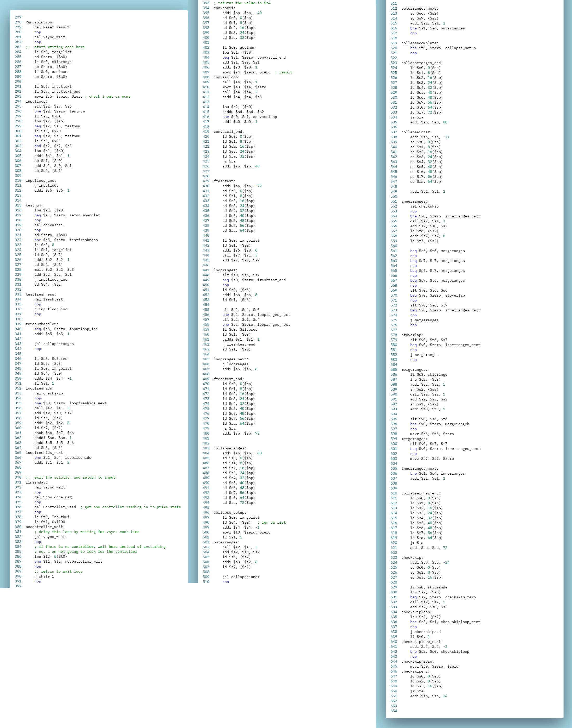Click the stoverlap: label on line 578
The height and width of the screenshot is (728, 572).
(x=412, y=335)
